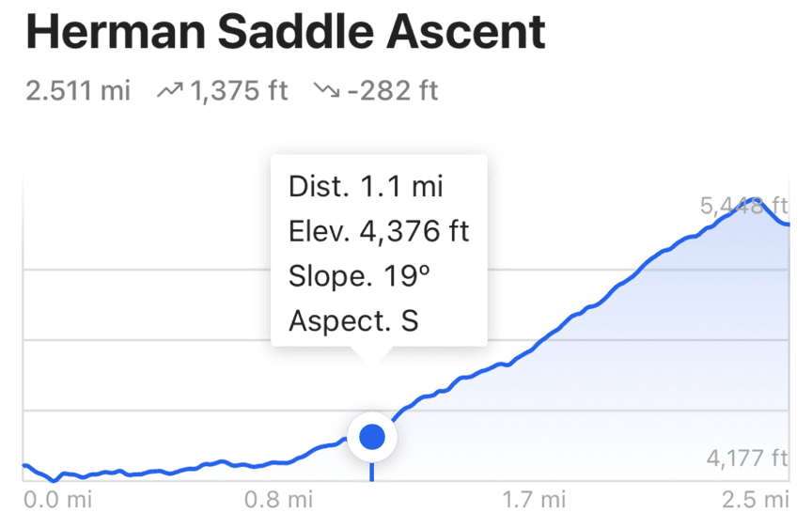Click the blue position marker dot

(x=372, y=437)
